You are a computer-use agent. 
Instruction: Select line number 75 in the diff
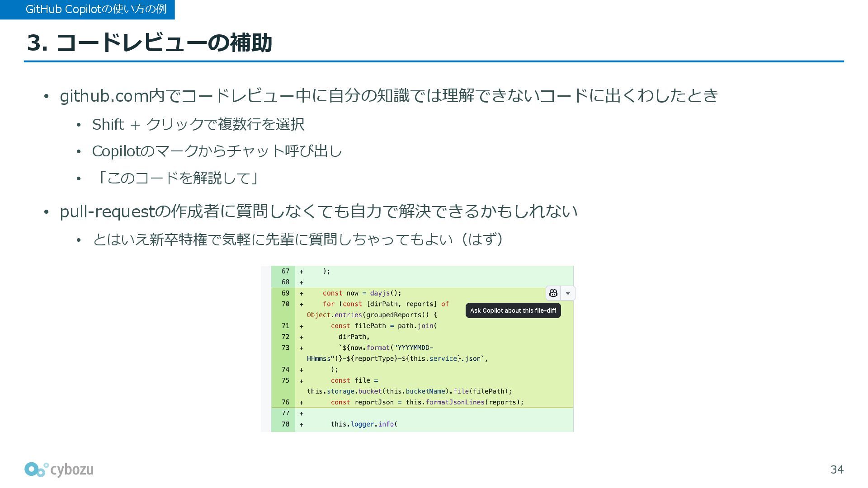click(285, 380)
